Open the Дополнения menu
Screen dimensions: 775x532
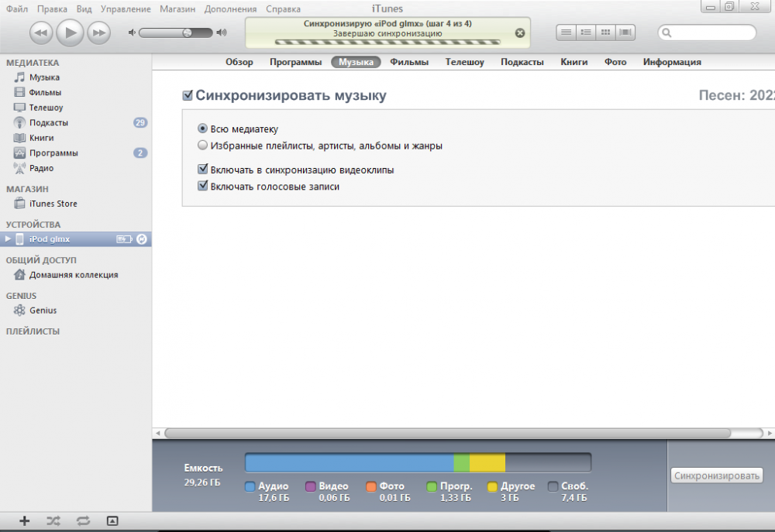(x=230, y=9)
